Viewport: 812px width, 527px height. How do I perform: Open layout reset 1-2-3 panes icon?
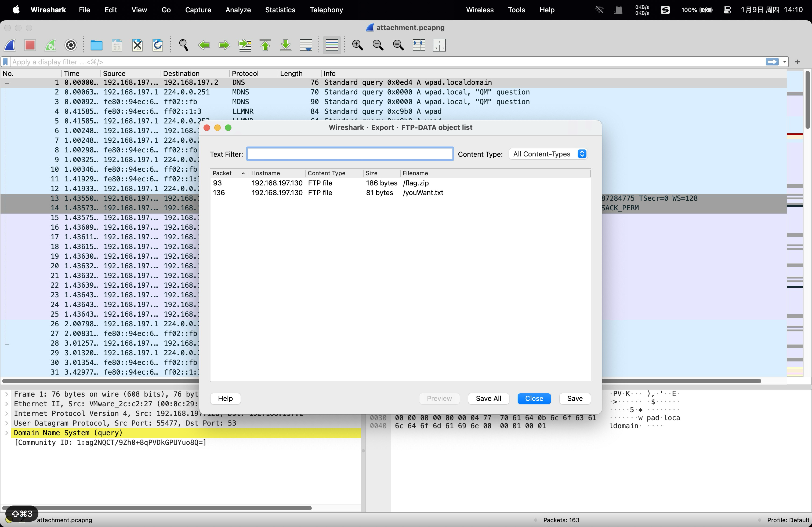click(439, 45)
